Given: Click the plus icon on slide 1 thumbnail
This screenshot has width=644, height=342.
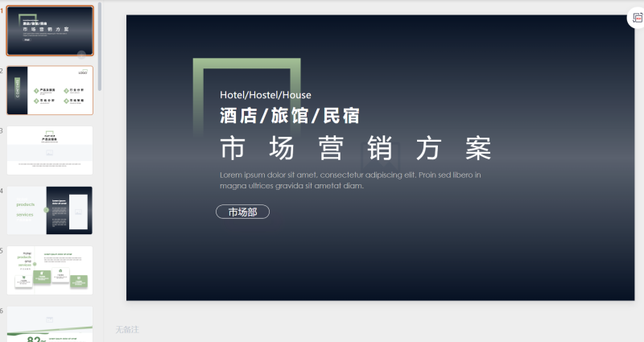Looking at the screenshot, I should pyautogui.click(x=81, y=54).
